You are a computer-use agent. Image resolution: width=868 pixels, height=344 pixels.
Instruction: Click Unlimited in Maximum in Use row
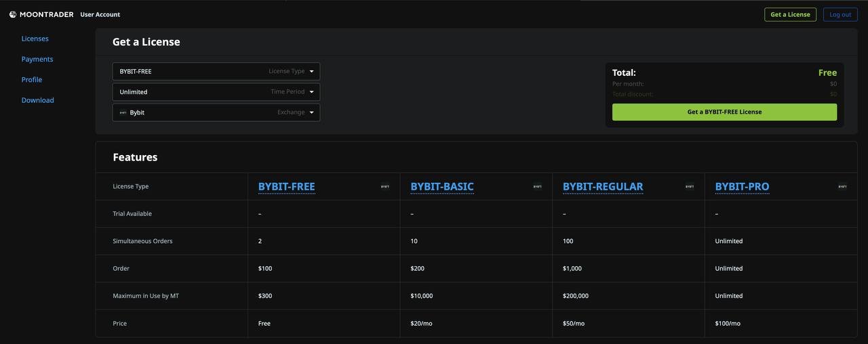pos(729,296)
